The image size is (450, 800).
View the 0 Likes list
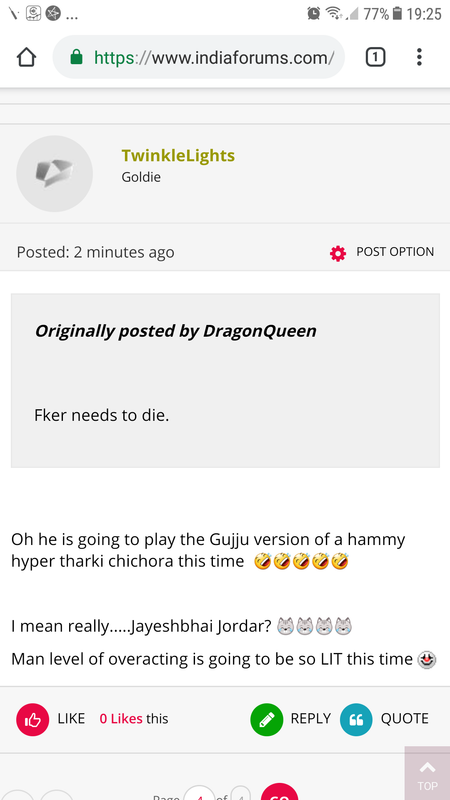pos(121,719)
